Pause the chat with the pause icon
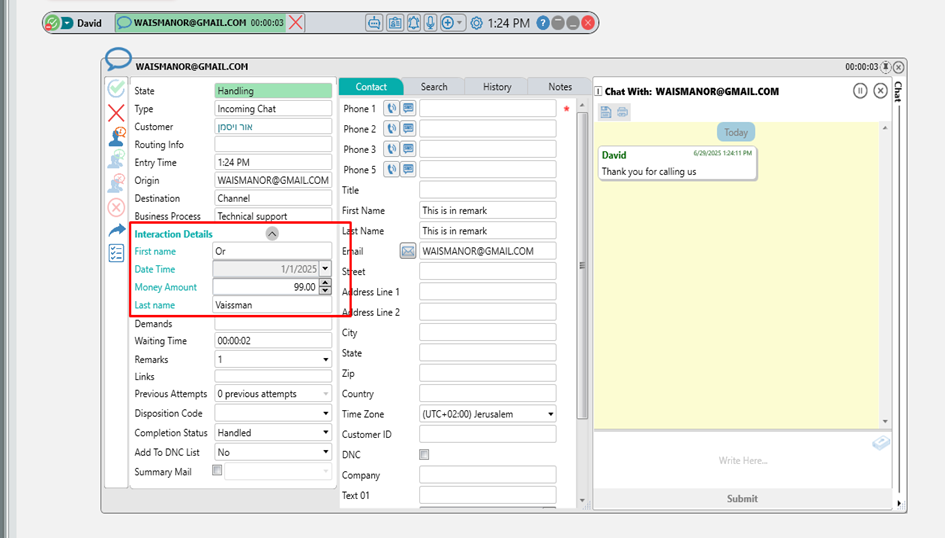Viewport: 945px width, 538px height. [x=860, y=91]
